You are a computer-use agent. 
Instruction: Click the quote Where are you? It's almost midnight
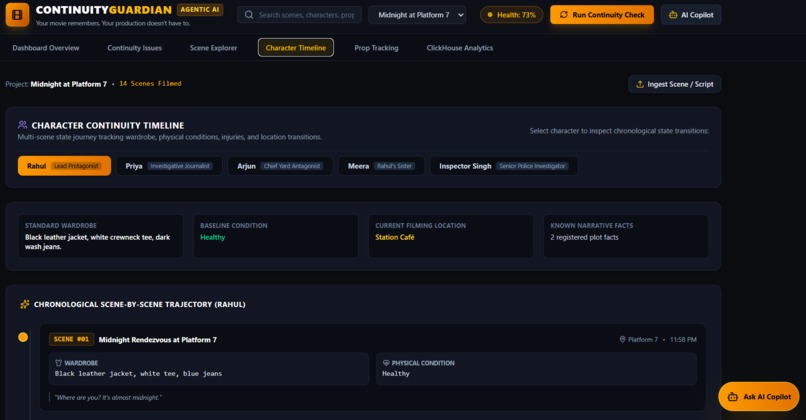108,397
